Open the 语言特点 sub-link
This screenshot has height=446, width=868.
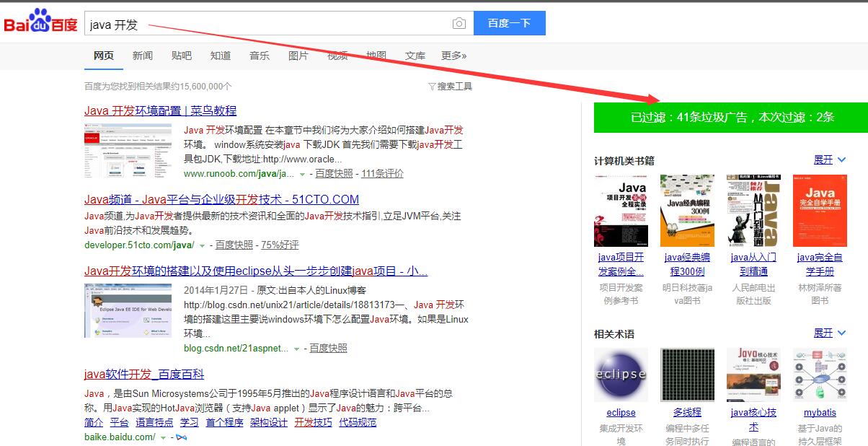click(154, 423)
